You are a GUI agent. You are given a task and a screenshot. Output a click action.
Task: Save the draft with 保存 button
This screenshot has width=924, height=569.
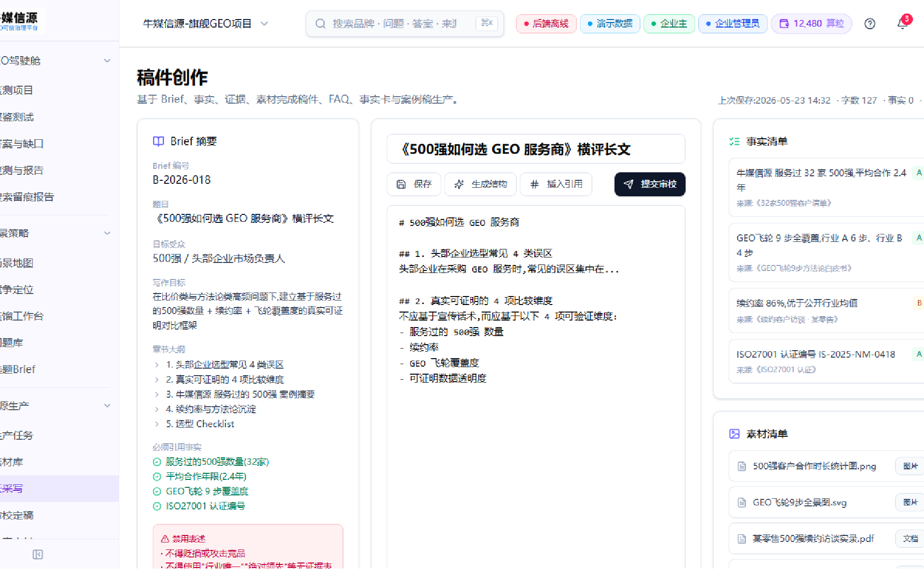click(x=414, y=184)
